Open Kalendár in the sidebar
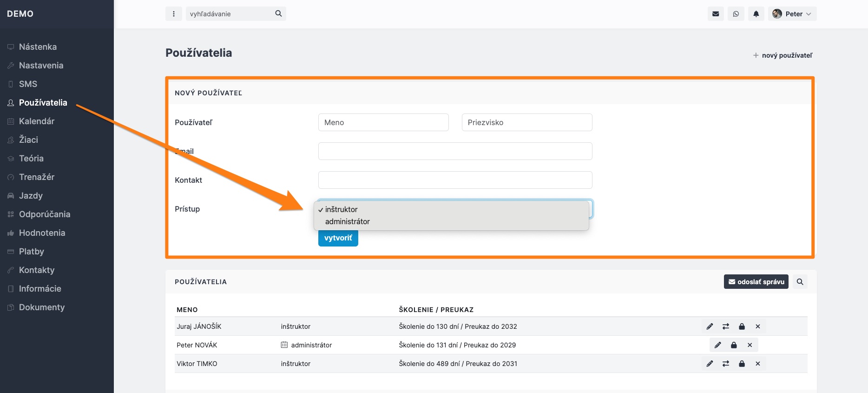The width and height of the screenshot is (868, 393). (x=37, y=121)
